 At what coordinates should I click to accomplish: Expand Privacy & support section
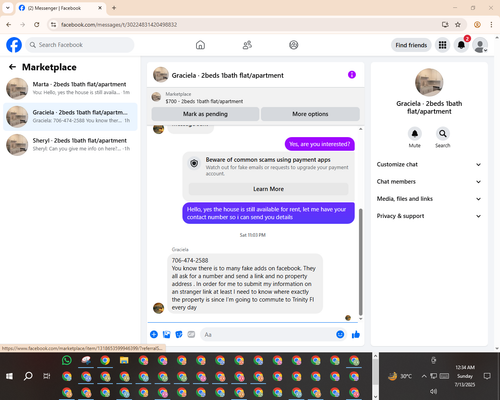[x=429, y=216]
